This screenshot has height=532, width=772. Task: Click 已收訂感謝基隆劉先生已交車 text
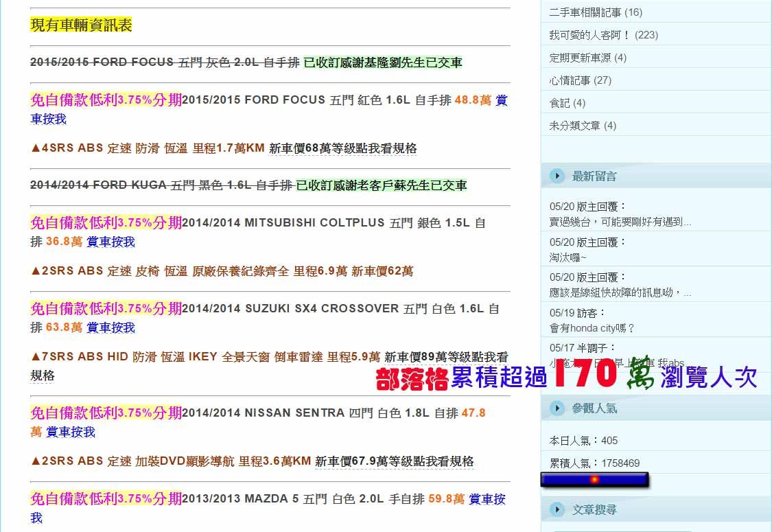383,62
